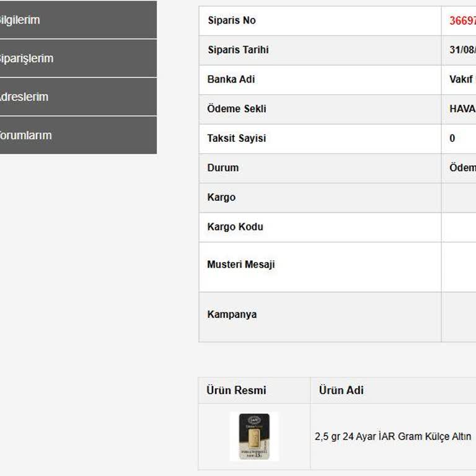Viewport: 476px width, 476px height.
Task: Click the Ödeme Sekli label
Action: click(x=236, y=108)
